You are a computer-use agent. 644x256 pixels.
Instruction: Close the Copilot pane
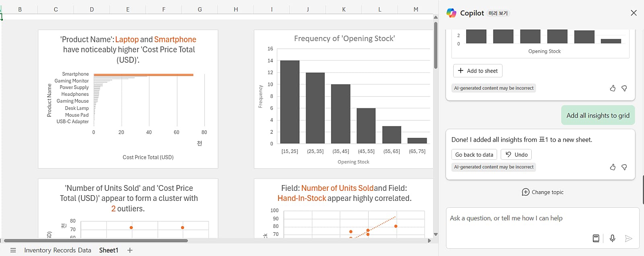(x=634, y=13)
